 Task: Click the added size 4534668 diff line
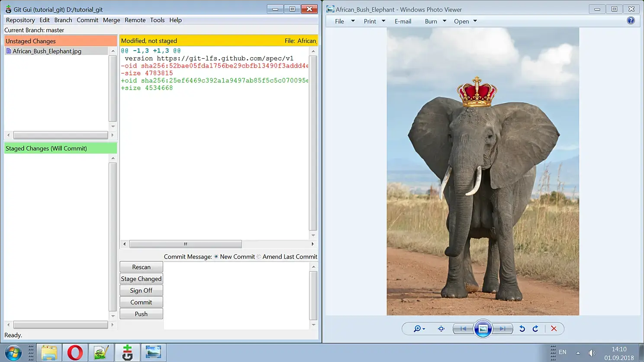coord(147,88)
